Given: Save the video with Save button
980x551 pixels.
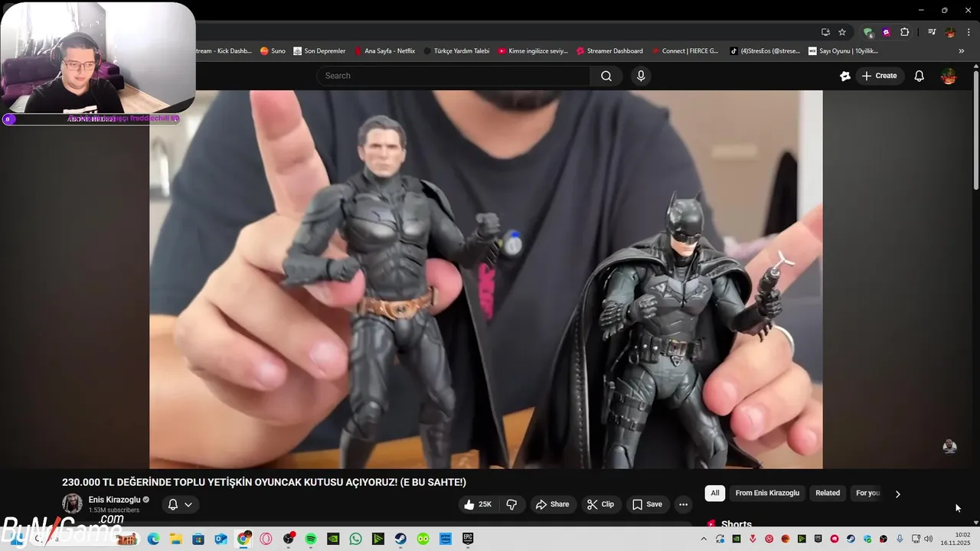Looking at the screenshot, I should pyautogui.click(x=647, y=504).
